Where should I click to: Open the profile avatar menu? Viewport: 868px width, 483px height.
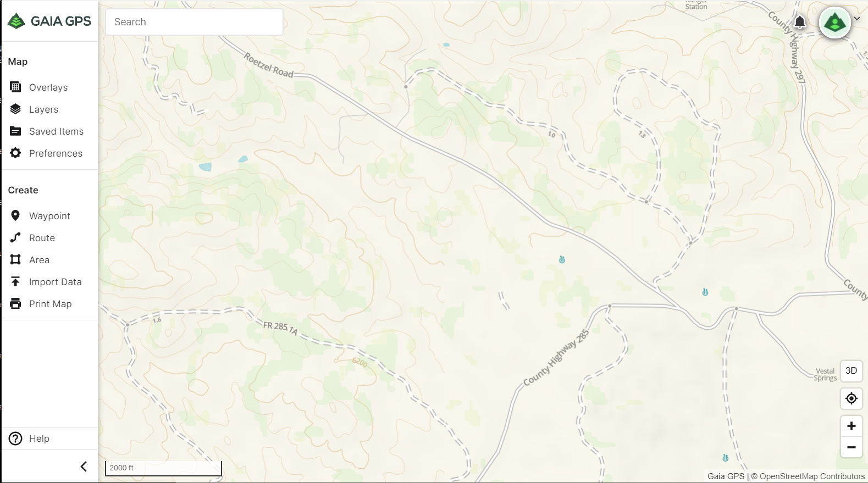(835, 23)
